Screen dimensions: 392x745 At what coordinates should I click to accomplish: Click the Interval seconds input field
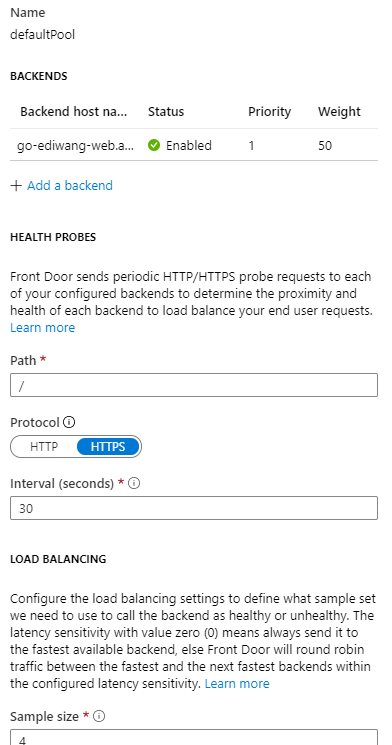(194, 508)
